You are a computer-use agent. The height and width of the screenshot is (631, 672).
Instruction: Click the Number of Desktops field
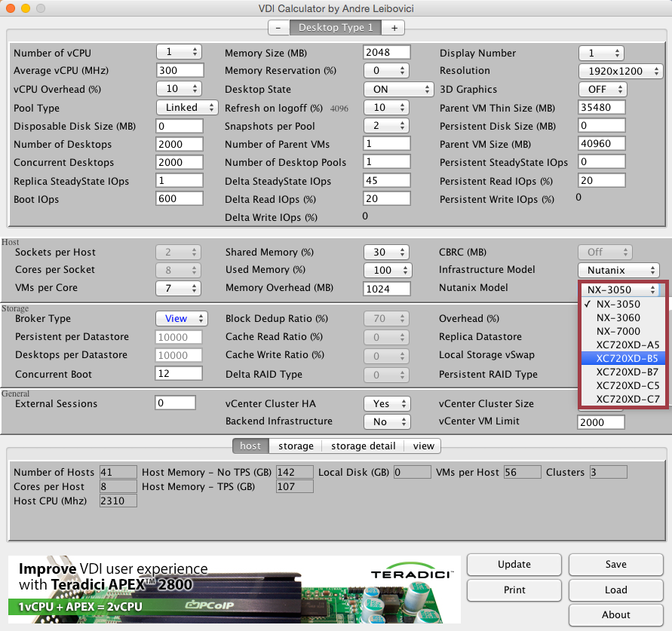point(180,144)
